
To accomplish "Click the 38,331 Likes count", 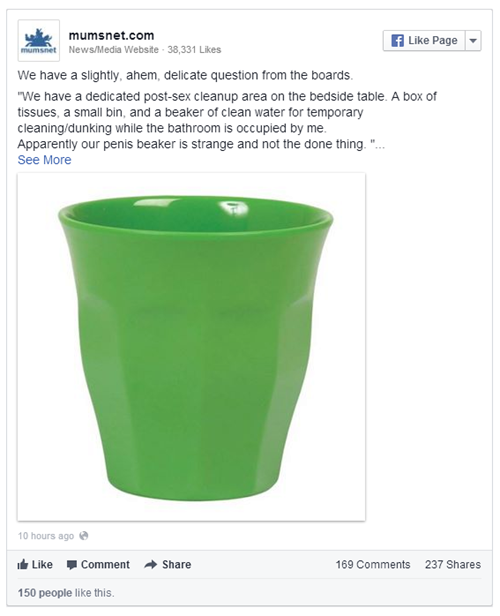I will pyautogui.click(x=194, y=50).
